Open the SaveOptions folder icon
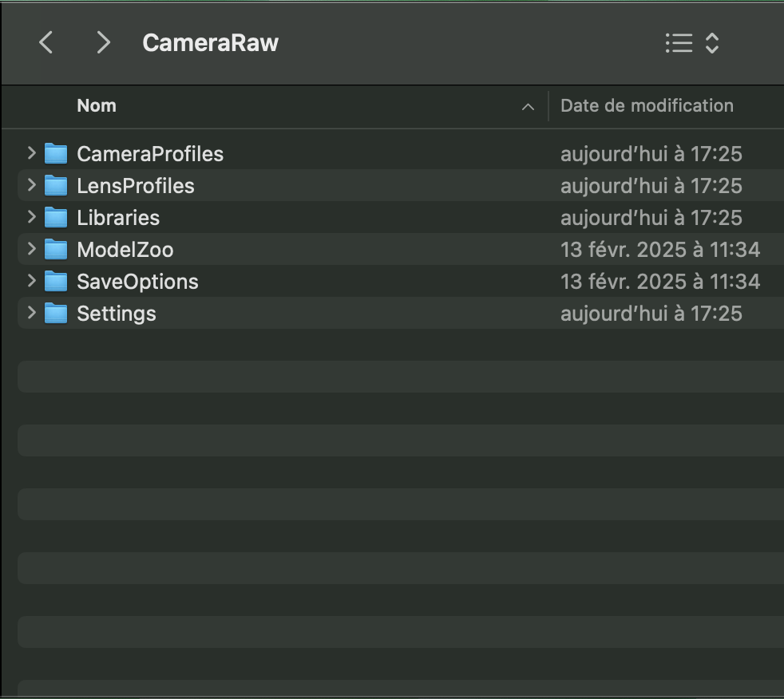 pyautogui.click(x=56, y=281)
